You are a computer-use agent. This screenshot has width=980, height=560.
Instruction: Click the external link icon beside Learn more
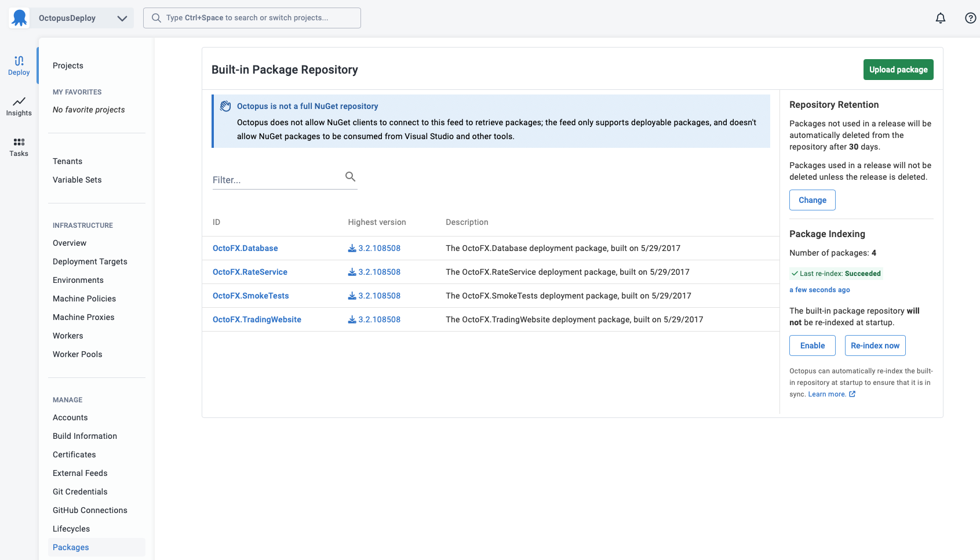(x=853, y=394)
